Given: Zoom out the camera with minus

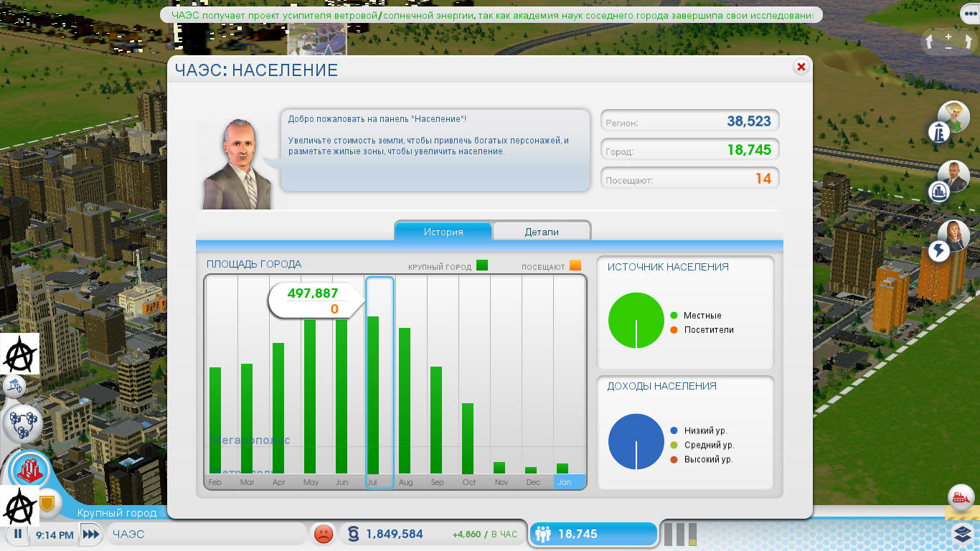Looking at the screenshot, I should [948, 47].
